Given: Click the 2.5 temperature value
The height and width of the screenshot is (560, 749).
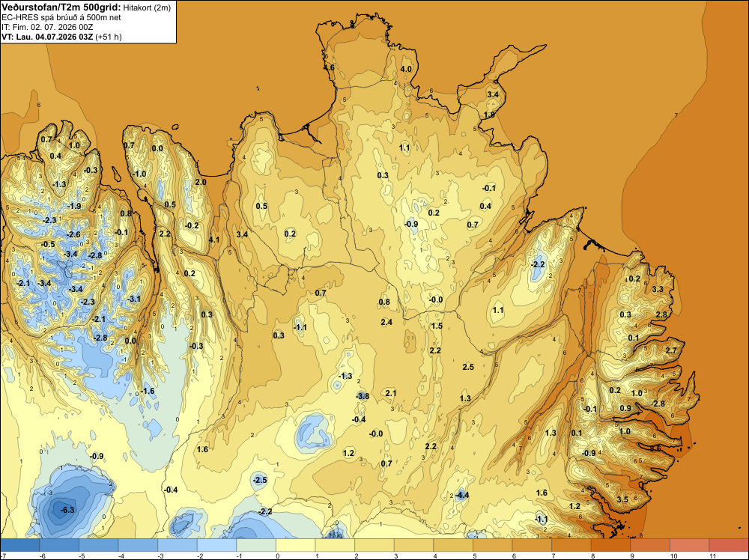Looking at the screenshot, I should (x=468, y=367).
